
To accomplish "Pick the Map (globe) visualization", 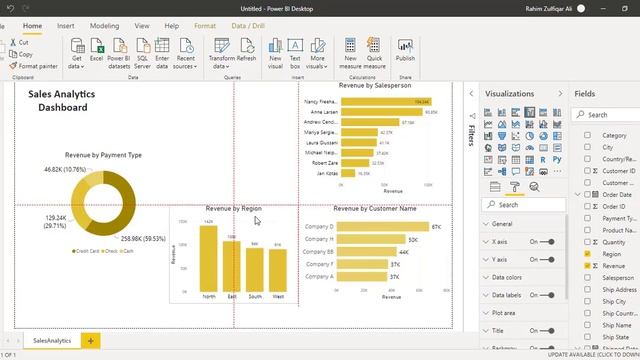I will pos(488,148).
